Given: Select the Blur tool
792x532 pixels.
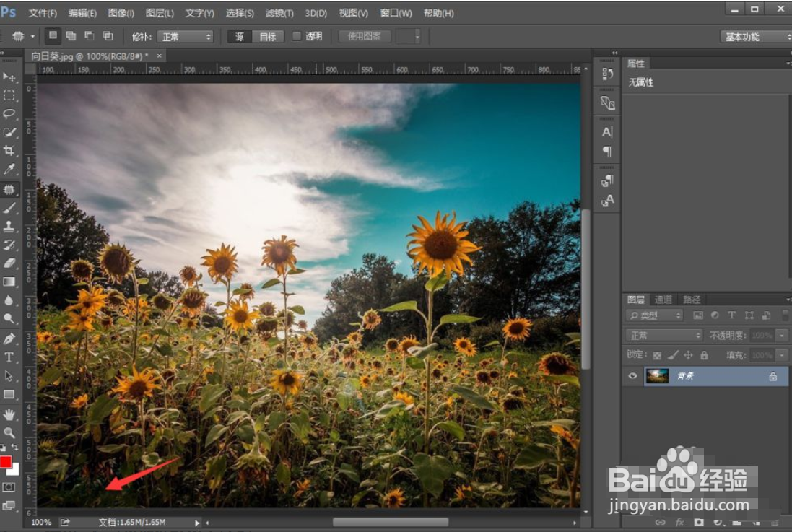Looking at the screenshot, I should click(9, 300).
